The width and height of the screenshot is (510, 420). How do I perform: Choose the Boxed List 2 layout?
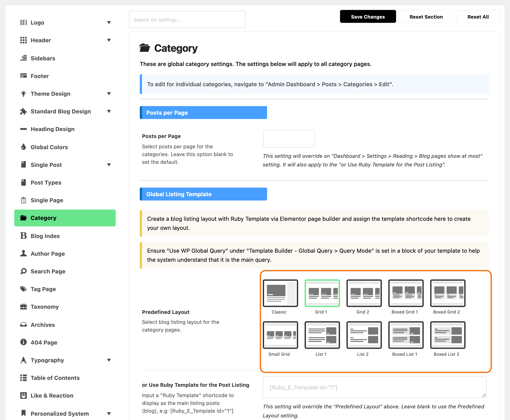coord(448,335)
